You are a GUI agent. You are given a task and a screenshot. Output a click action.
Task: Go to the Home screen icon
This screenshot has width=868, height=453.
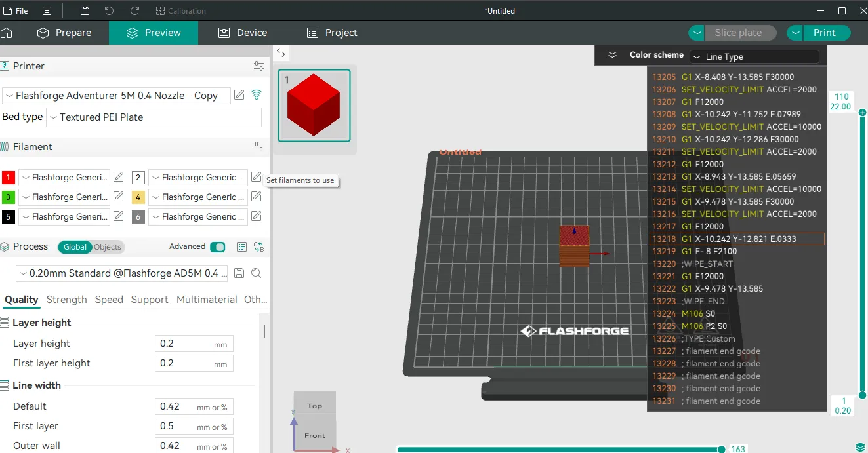coord(7,33)
